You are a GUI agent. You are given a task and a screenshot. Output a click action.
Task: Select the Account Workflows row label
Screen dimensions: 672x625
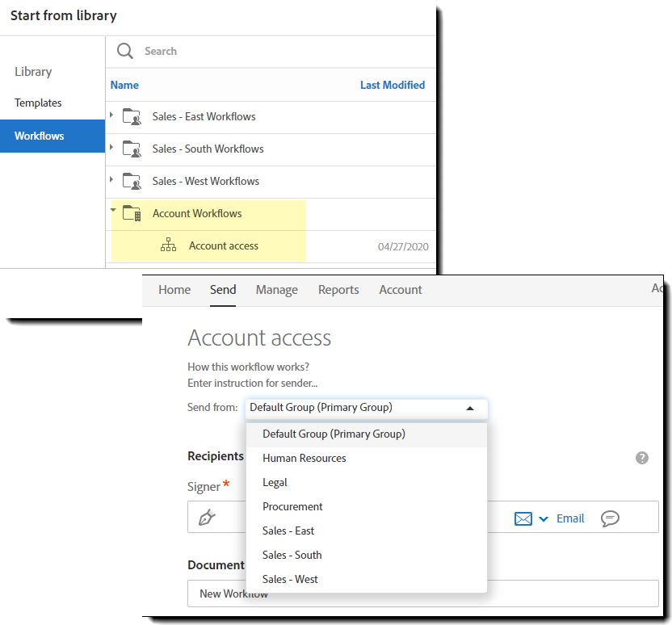[x=197, y=213]
